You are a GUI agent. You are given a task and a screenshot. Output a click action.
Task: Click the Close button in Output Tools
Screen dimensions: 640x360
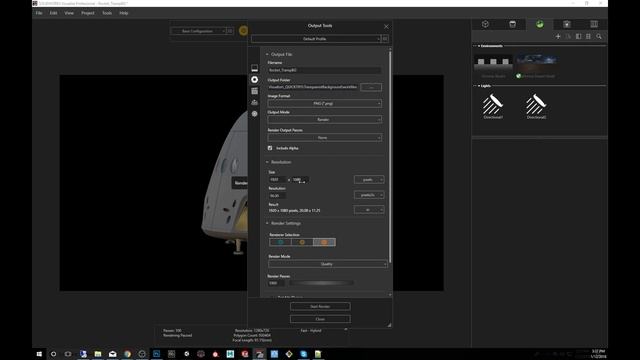pyautogui.click(x=320, y=319)
